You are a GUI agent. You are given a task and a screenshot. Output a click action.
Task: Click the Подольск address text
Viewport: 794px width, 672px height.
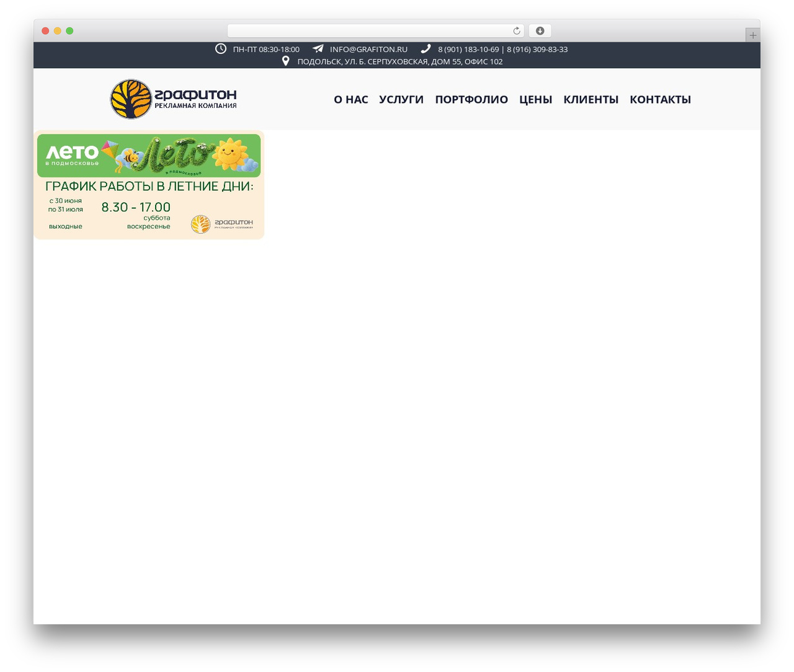point(400,61)
